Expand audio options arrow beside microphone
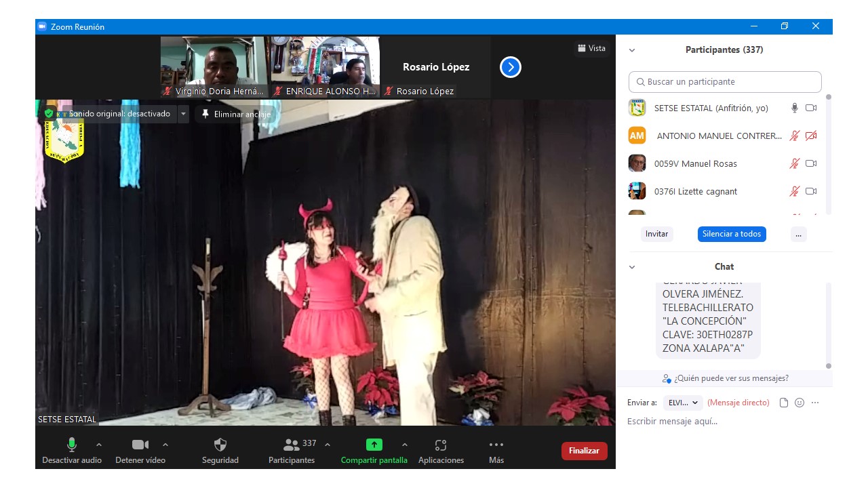The width and height of the screenshot is (868, 488). pyautogui.click(x=99, y=445)
